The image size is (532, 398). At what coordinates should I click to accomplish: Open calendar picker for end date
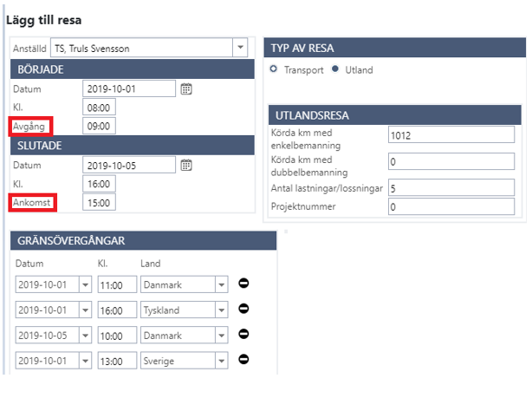tap(186, 165)
